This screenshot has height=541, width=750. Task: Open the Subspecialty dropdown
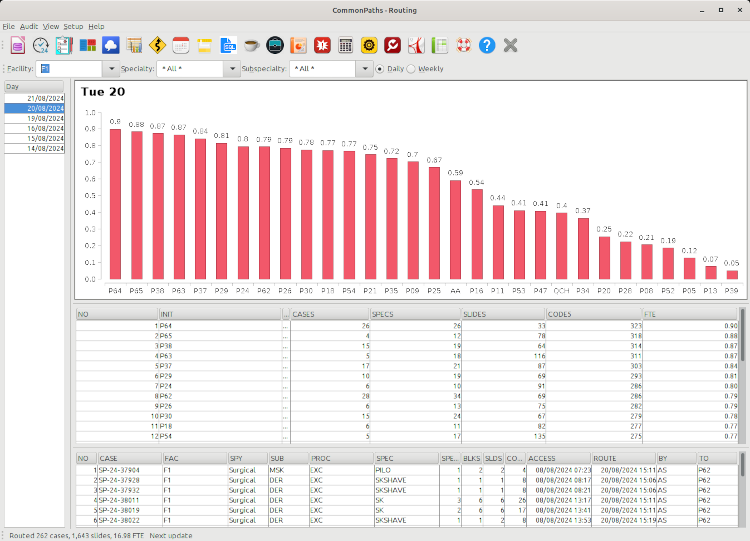click(365, 69)
